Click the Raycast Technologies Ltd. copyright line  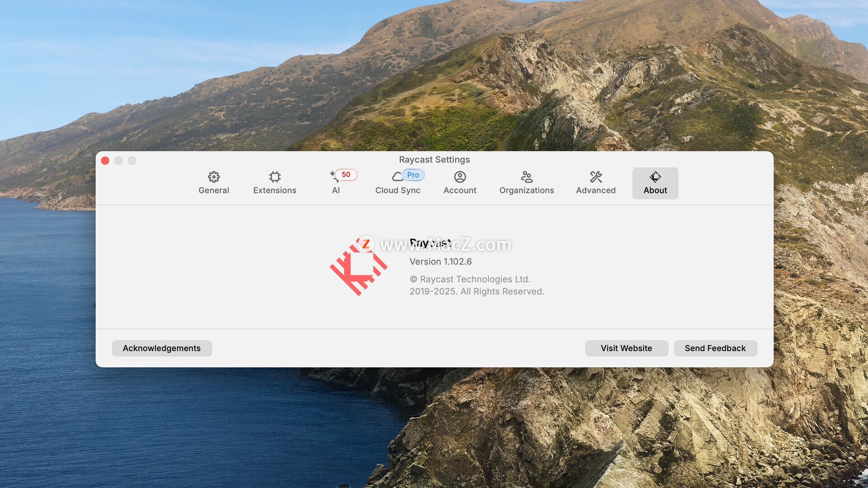[x=470, y=279]
